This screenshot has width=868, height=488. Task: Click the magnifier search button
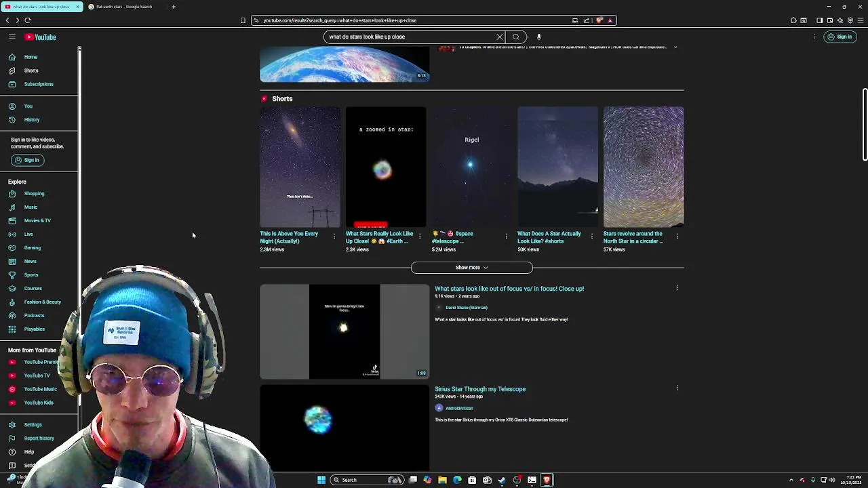(516, 37)
